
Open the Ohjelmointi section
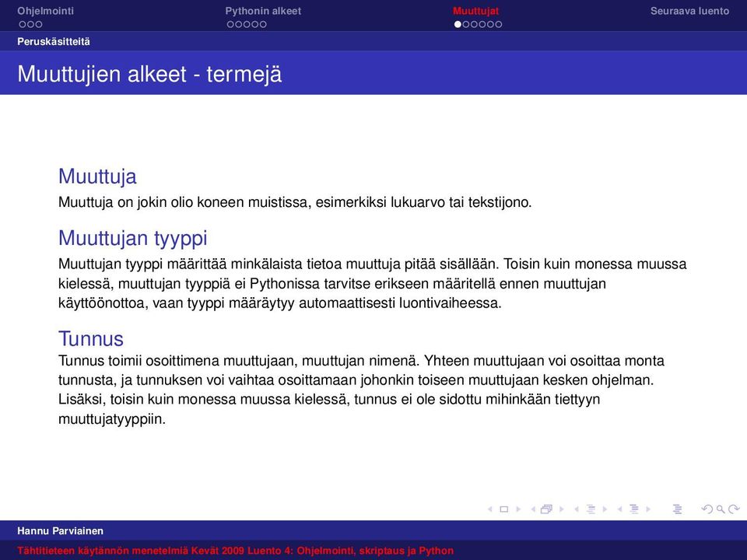(x=46, y=11)
